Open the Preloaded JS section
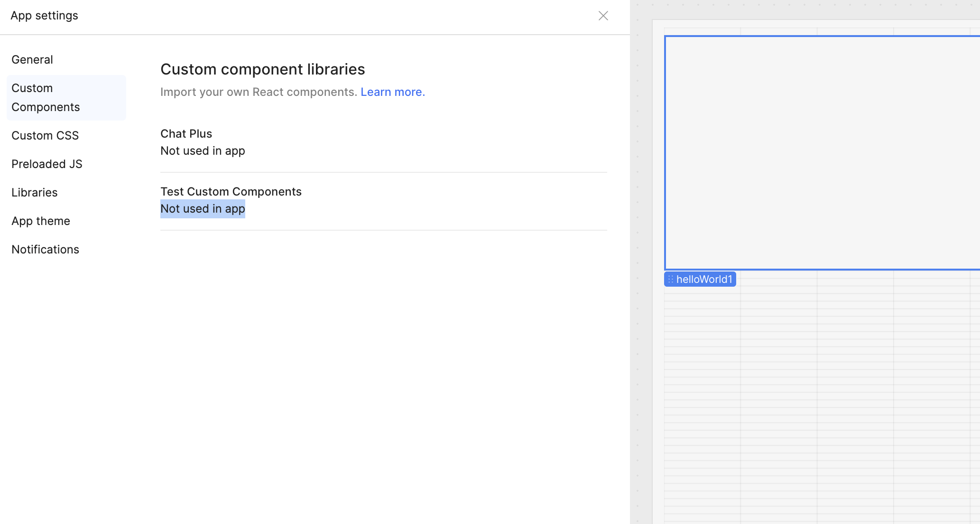The image size is (980, 524). point(47,164)
